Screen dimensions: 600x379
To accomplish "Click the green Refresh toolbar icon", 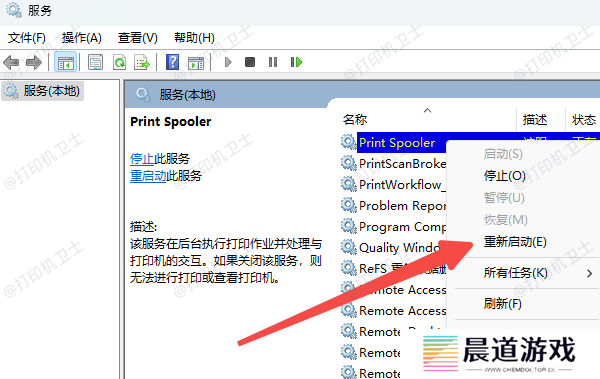I will [x=119, y=62].
